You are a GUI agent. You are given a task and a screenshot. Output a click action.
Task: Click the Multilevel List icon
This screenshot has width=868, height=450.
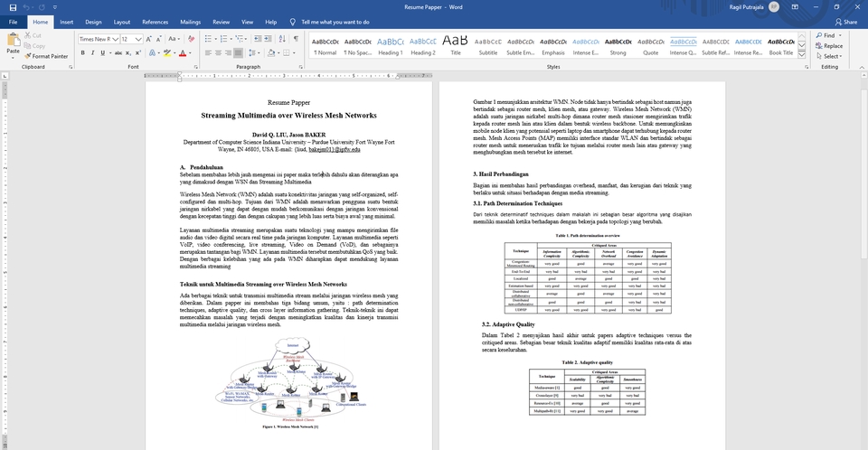[239, 39]
